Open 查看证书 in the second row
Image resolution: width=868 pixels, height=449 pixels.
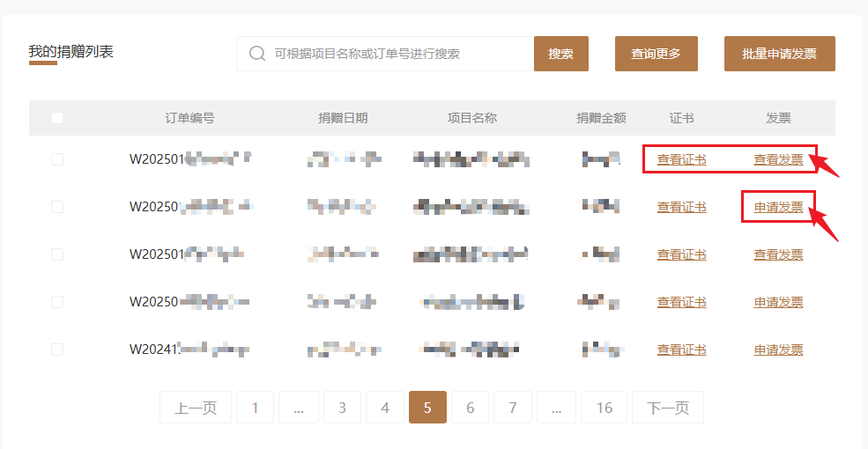click(681, 208)
